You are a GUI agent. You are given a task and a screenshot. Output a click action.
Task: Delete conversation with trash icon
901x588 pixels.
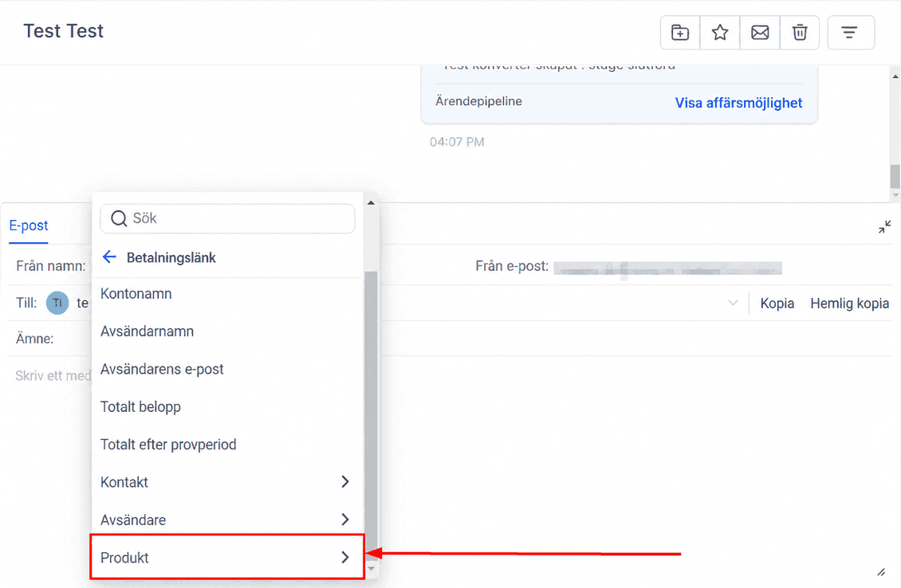point(799,33)
